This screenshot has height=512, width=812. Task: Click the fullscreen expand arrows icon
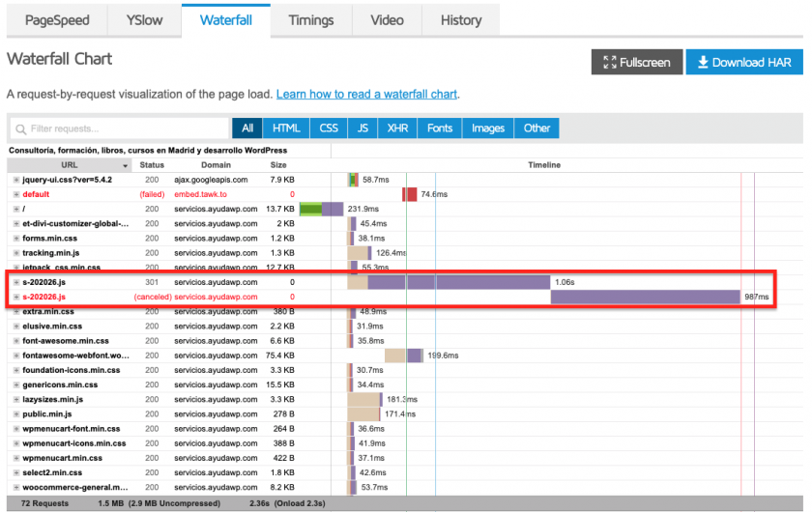(609, 63)
